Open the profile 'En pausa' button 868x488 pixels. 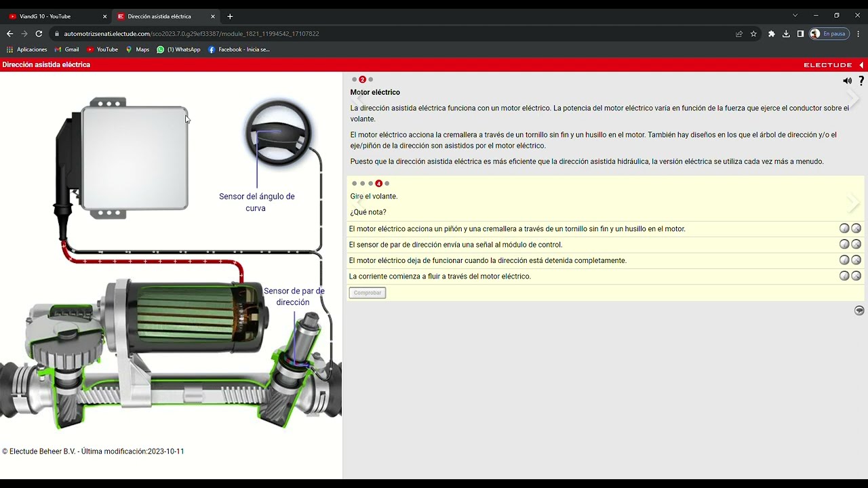[829, 34]
